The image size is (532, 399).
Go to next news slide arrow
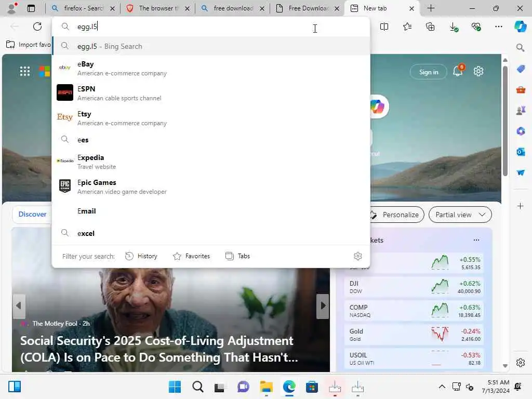coord(323,305)
